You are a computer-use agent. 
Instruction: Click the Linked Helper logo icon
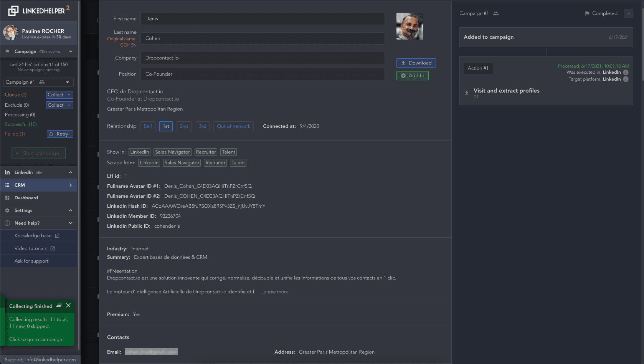(x=13, y=11)
